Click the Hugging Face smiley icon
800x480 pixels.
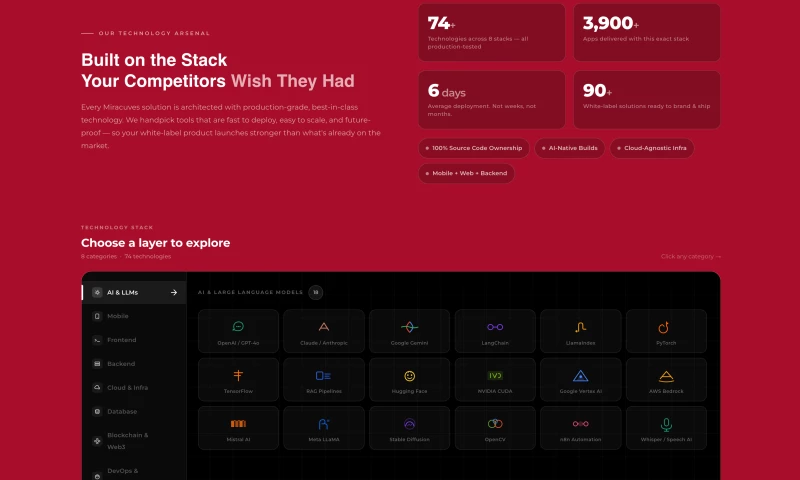click(409, 375)
